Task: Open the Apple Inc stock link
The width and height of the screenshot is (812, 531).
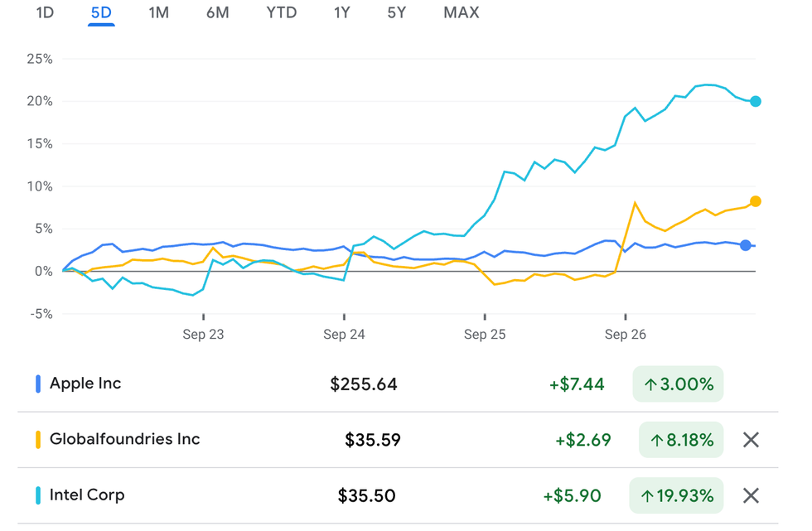Action: [85, 384]
